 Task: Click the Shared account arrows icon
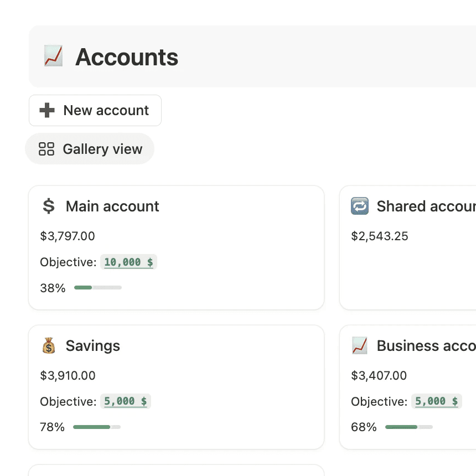360,206
